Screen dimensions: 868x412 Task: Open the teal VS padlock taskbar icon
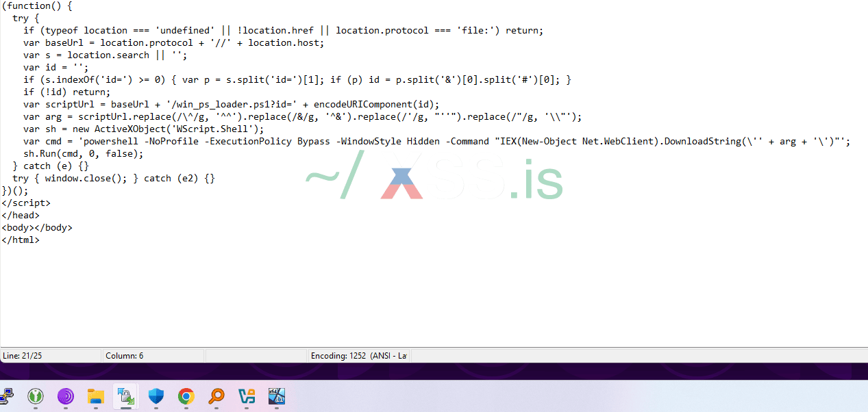[247, 396]
